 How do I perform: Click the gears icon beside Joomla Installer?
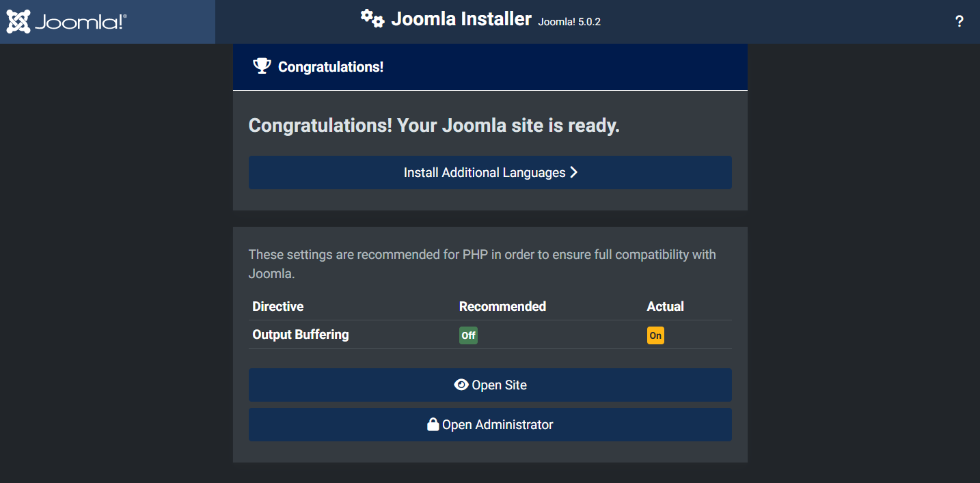click(372, 18)
